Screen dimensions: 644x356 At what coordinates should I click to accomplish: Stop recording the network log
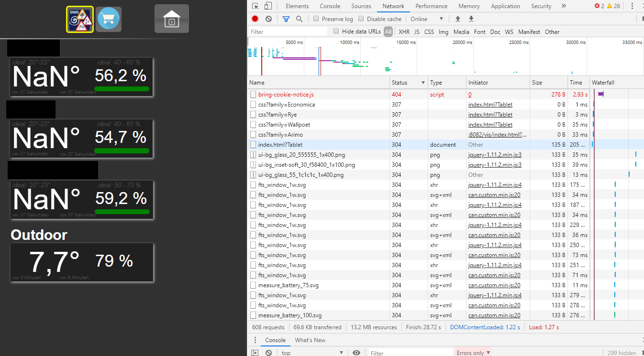tap(255, 19)
